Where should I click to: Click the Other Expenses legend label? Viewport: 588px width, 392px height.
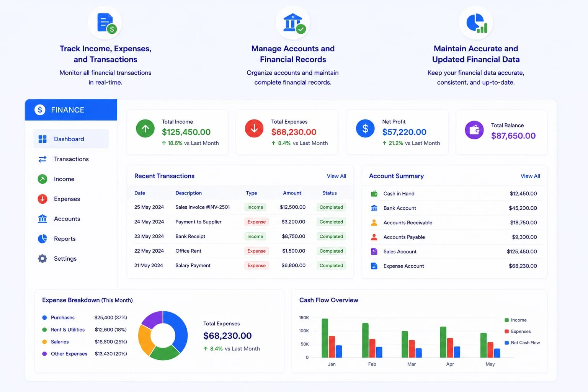(69, 354)
